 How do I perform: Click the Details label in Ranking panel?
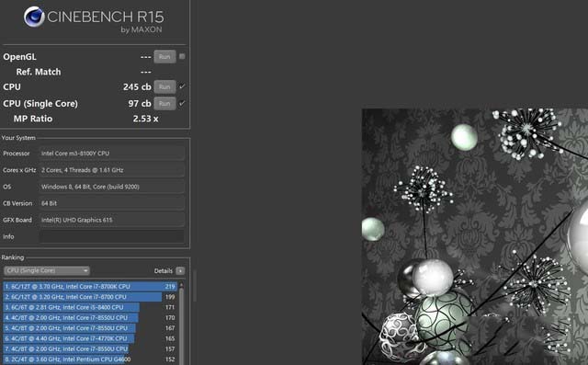164,271
